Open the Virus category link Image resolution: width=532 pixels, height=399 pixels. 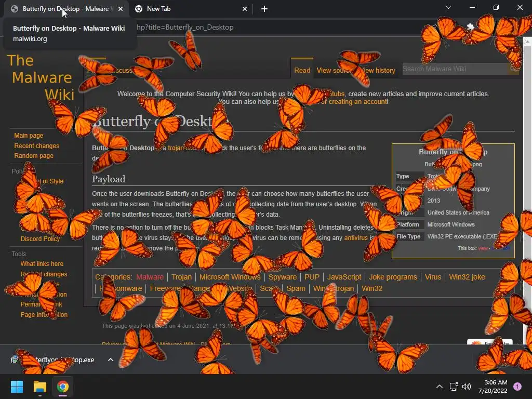433,277
